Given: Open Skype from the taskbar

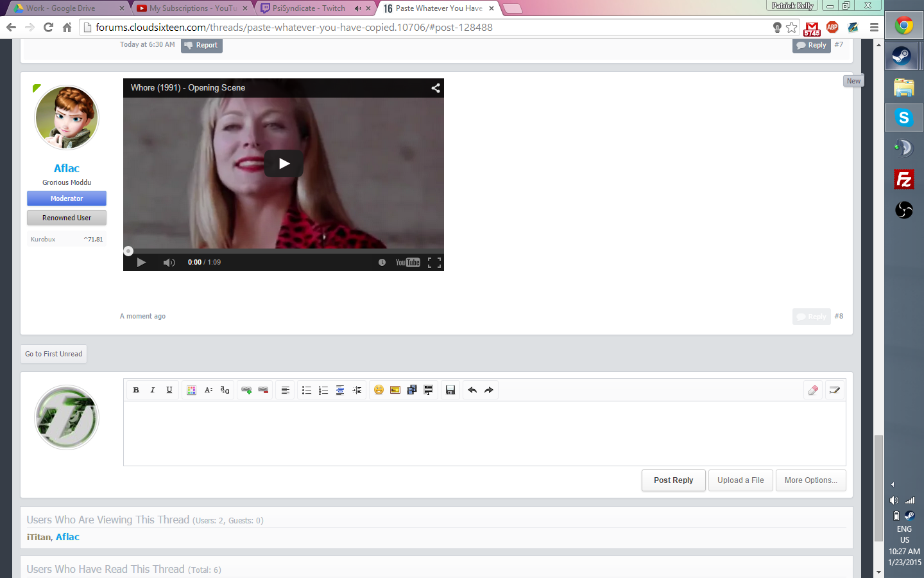Looking at the screenshot, I should 903,118.
